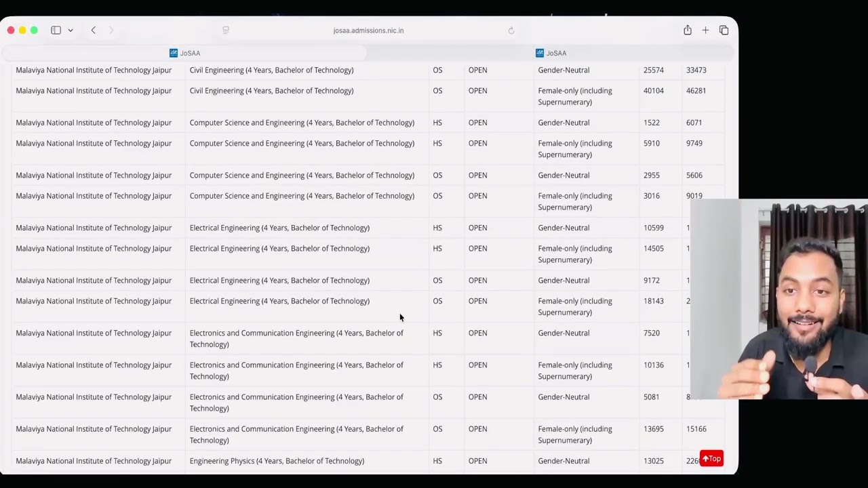This screenshot has height=488, width=868.
Task: Open the Share icon in Safari toolbar
Action: click(x=688, y=30)
